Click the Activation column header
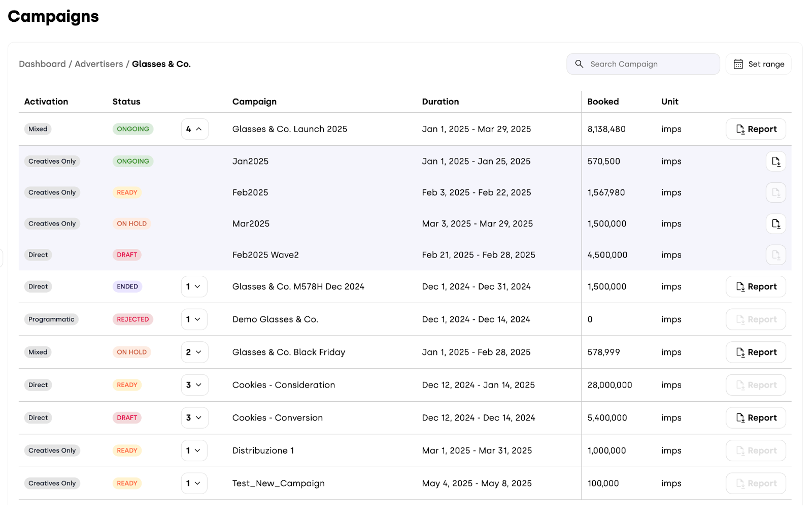 tap(46, 102)
